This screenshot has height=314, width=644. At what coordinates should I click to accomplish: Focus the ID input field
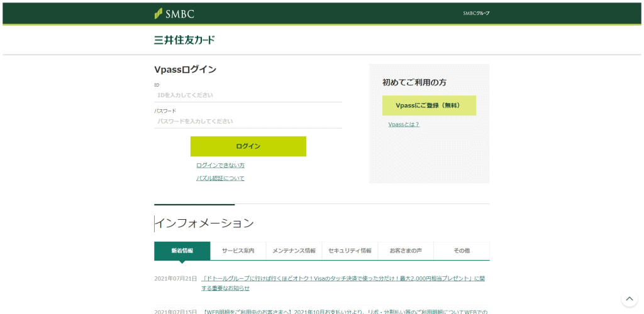tap(248, 95)
